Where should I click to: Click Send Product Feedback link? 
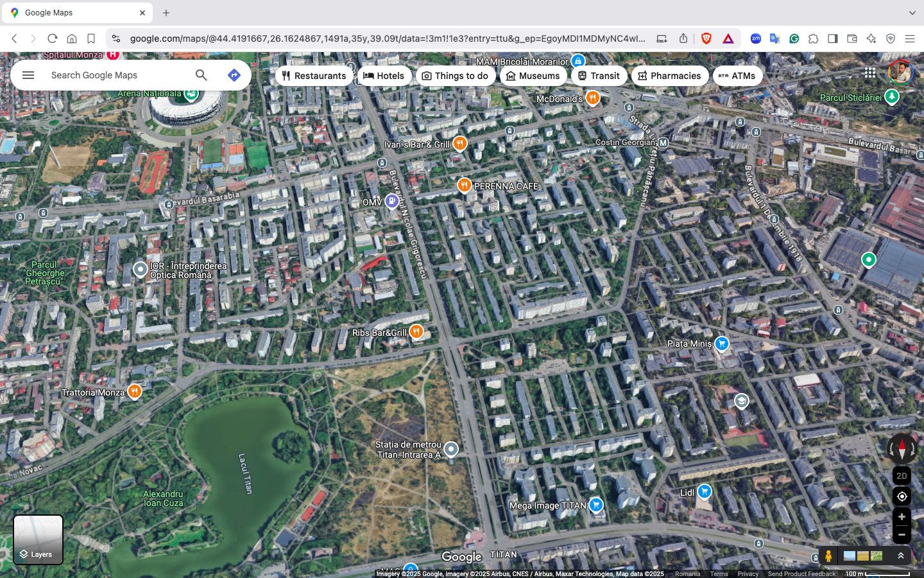[801, 574]
